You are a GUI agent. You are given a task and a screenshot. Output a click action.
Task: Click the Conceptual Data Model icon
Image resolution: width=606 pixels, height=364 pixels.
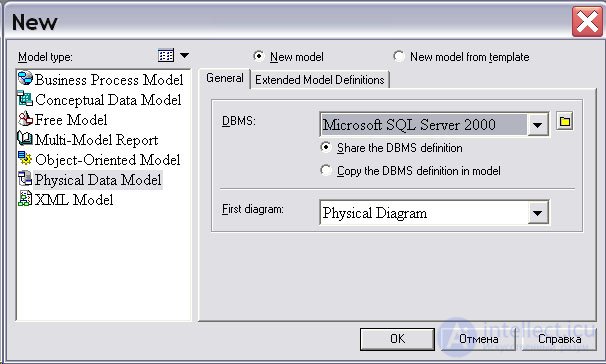(x=25, y=99)
